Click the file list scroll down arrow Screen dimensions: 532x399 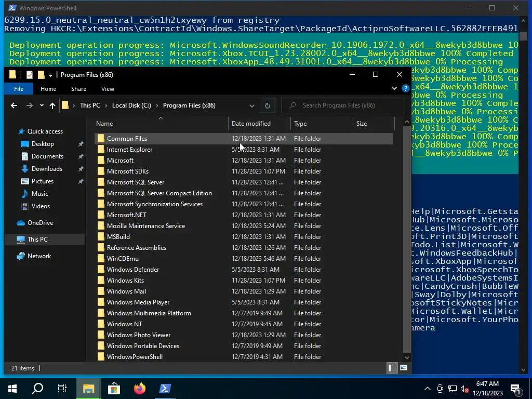point(407,357)
